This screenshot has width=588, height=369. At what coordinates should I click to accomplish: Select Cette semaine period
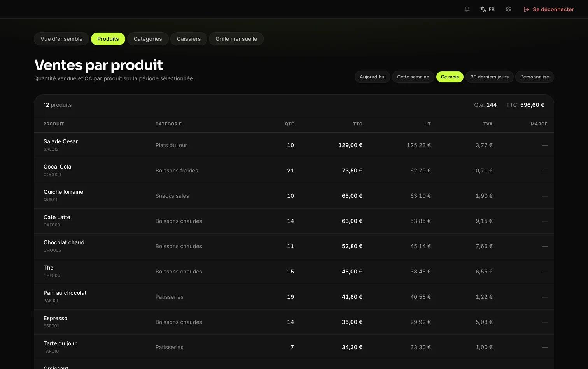[413, 77]
